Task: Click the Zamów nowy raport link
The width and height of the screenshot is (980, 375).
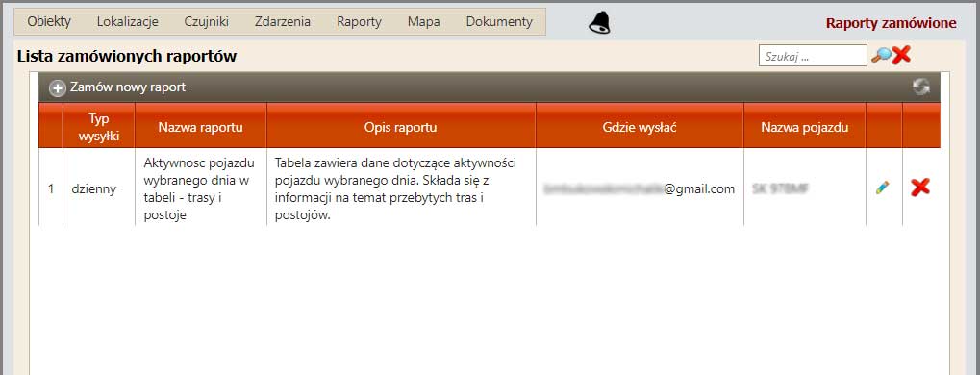Action: tap(128, 87)
